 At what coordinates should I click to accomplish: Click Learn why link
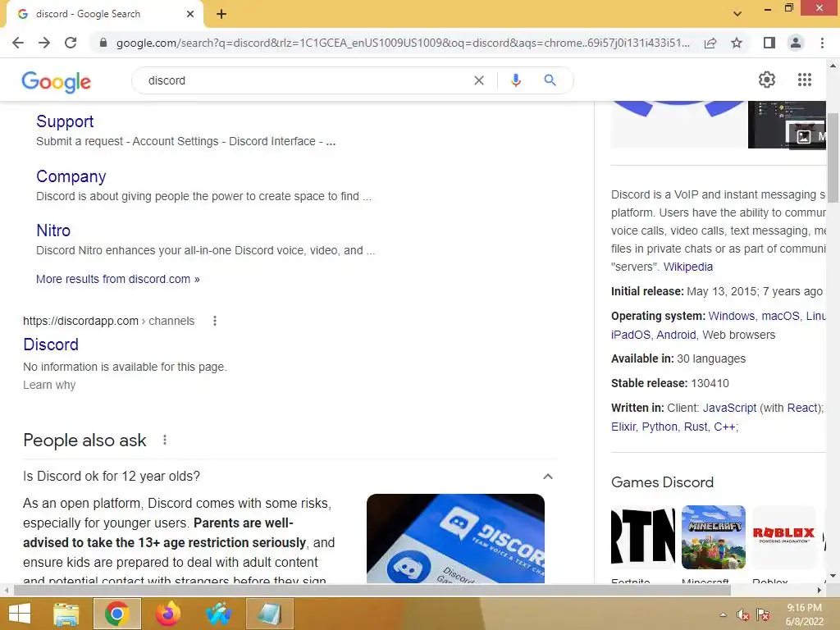point(49,386)
